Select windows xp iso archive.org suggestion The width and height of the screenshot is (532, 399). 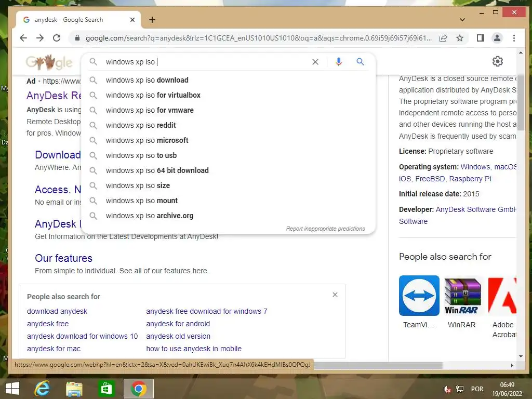229,216
